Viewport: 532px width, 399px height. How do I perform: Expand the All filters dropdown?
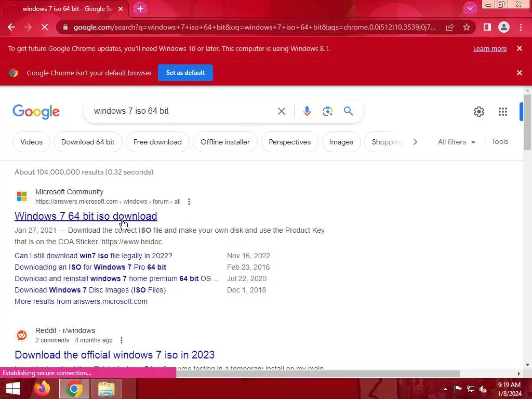tap(456, 142)
